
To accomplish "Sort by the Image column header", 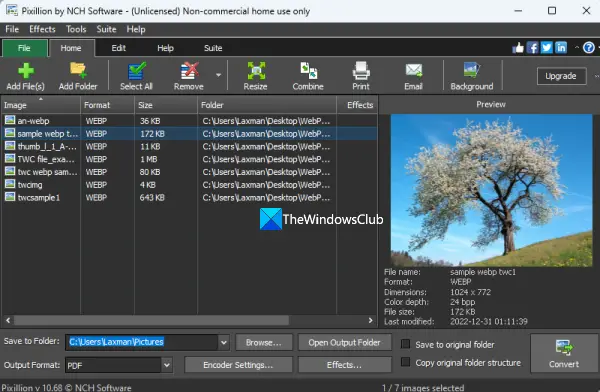I will pos(40,105).
